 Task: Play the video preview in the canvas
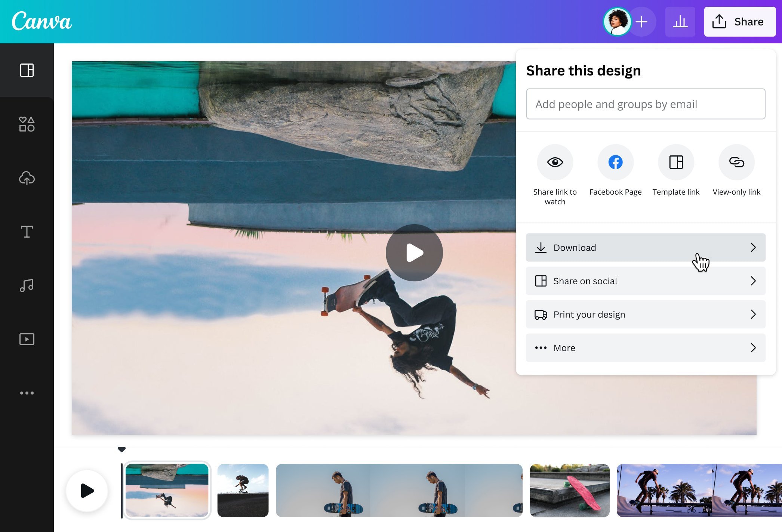[413, 253]
